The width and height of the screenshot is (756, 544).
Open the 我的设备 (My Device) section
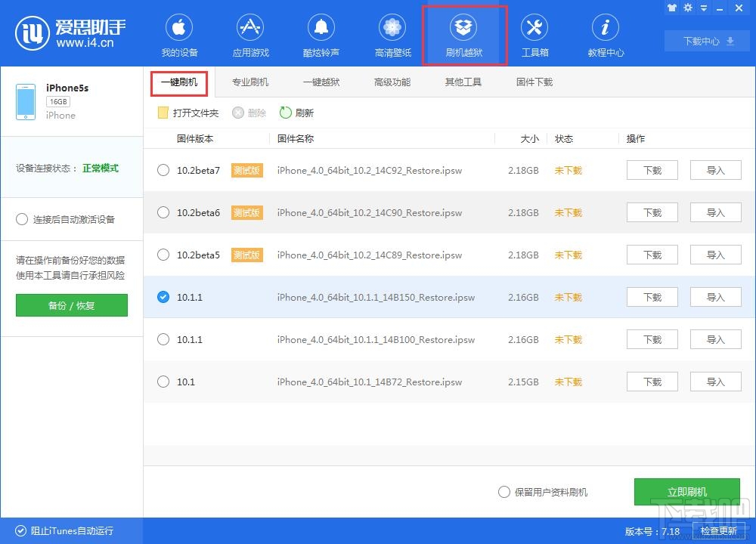pyautogui.click(x=179, y=34)
